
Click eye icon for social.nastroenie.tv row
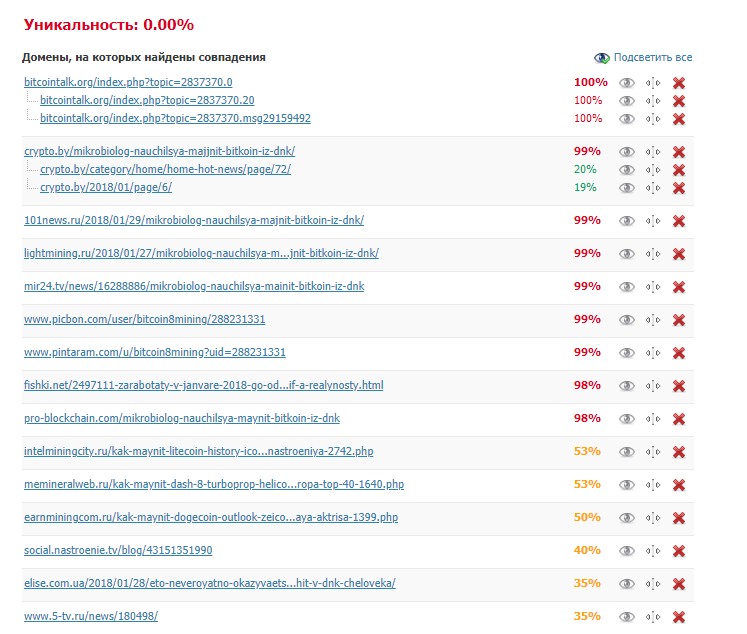point(626,551)
